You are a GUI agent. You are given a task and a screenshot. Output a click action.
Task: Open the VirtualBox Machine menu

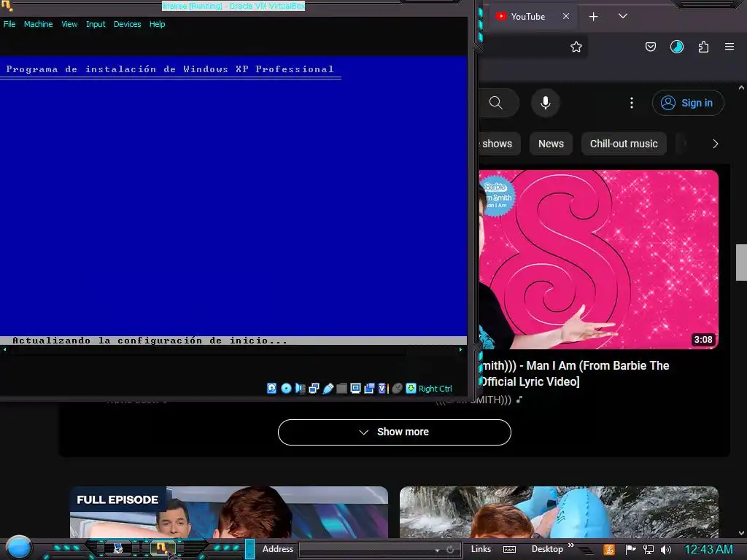38,24
